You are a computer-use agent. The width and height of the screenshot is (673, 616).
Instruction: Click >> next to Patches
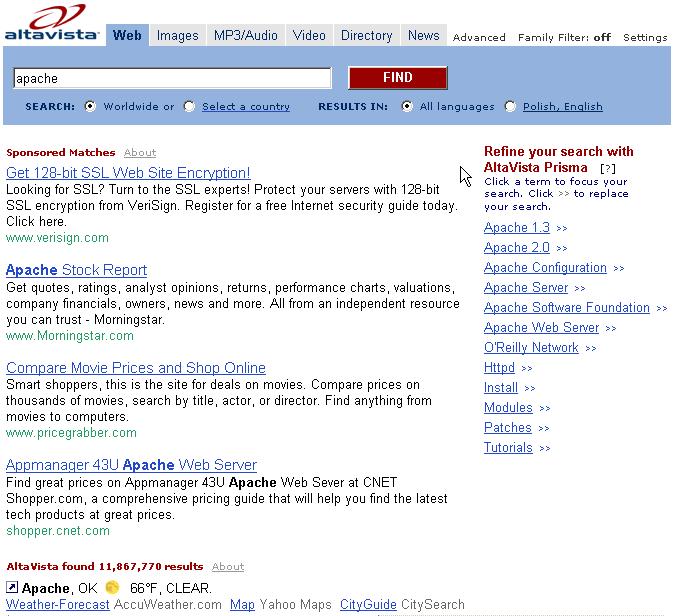544,428
